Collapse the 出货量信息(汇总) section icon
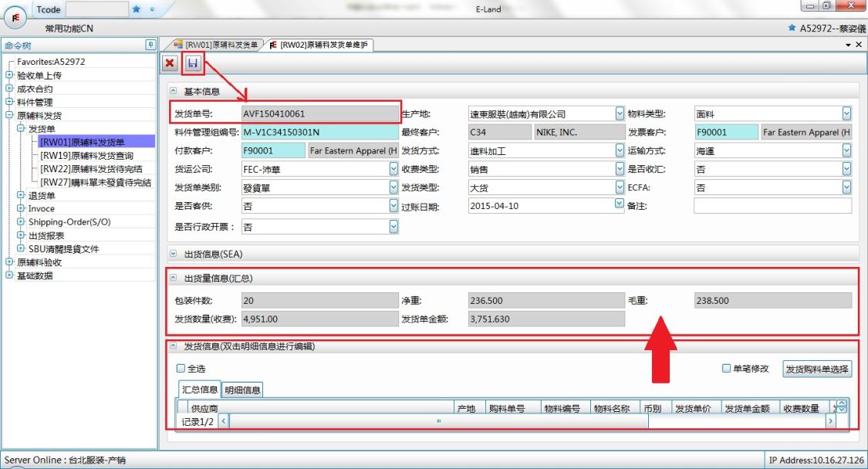The width and height of the screenshot is (868, 469). [173, 278]
